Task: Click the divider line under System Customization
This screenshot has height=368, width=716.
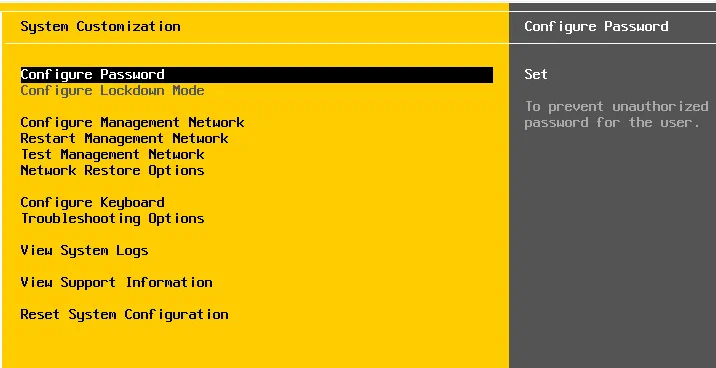Action: click(x=257, y=43)
